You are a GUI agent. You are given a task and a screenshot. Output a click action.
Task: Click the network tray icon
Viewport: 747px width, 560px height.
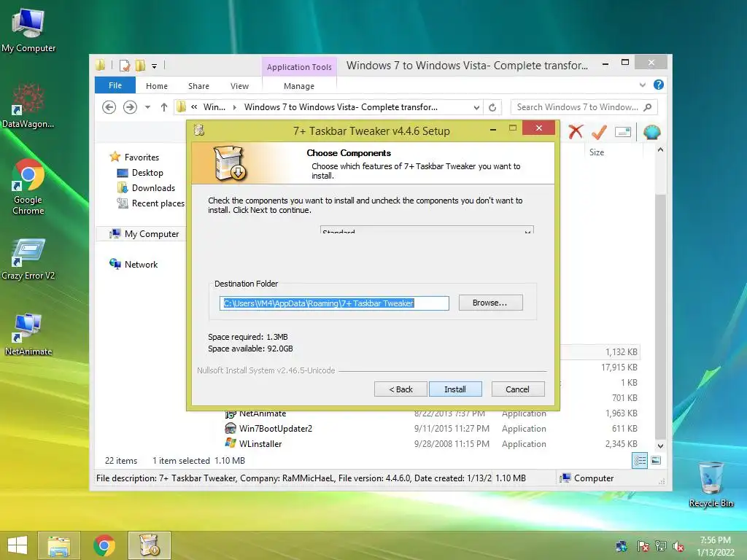(x=661, y=546)
